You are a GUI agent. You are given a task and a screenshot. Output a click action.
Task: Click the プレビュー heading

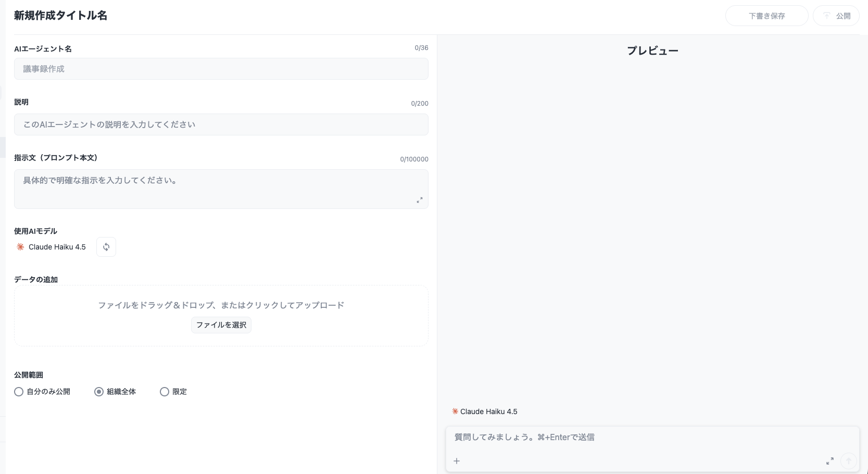click(652, 51)
